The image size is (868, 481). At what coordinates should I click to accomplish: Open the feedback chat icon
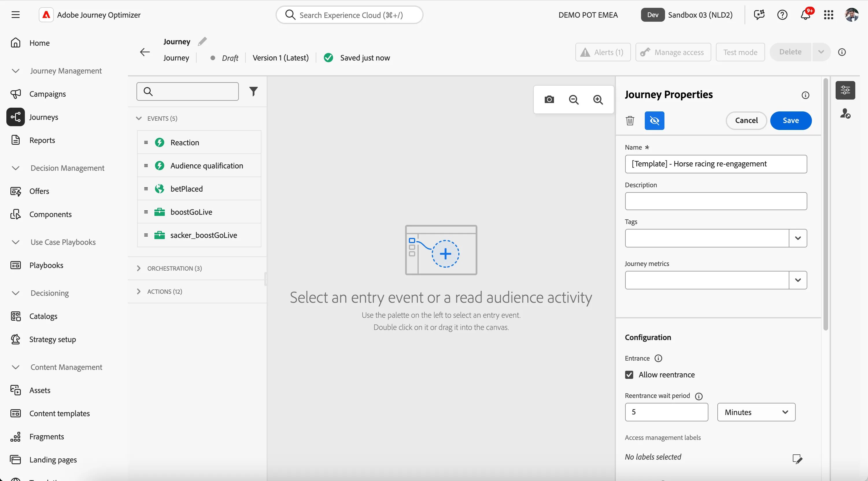tap(759, 15)
